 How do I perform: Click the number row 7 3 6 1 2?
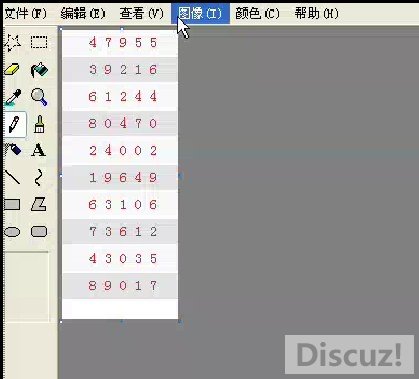120,232
